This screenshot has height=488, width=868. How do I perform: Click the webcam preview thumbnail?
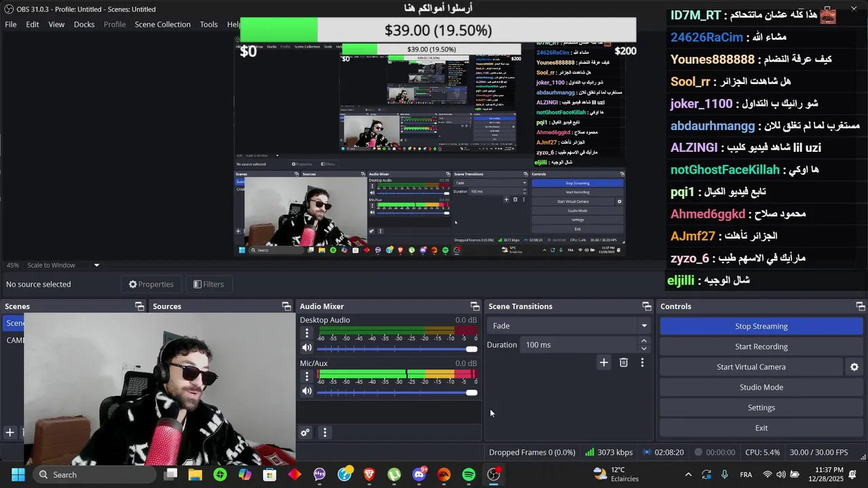159,390
